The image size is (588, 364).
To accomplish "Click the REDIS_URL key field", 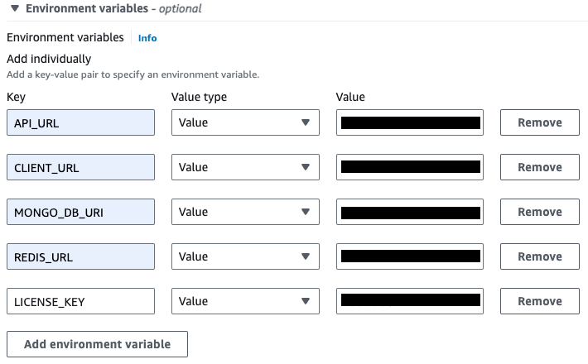I will click(80, 256).
